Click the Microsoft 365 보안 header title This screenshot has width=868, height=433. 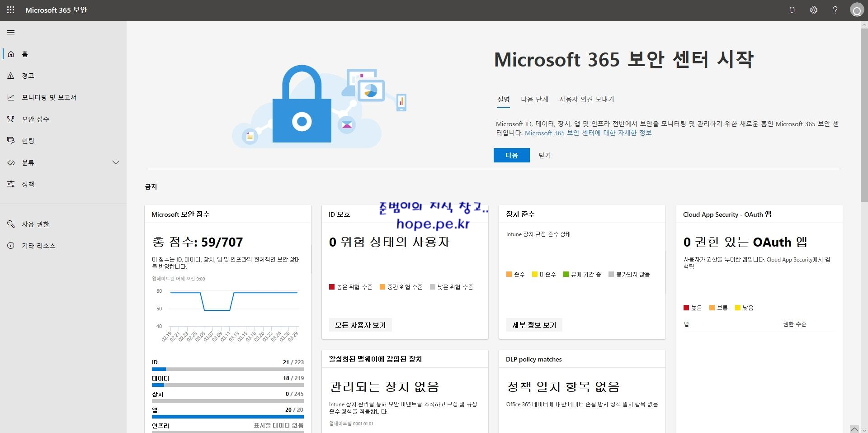click(x=56, y=10)
